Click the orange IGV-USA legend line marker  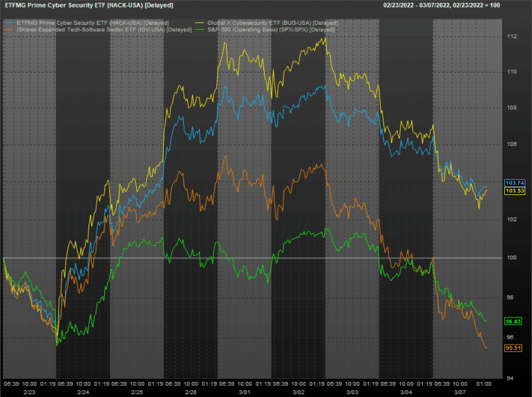8,29
